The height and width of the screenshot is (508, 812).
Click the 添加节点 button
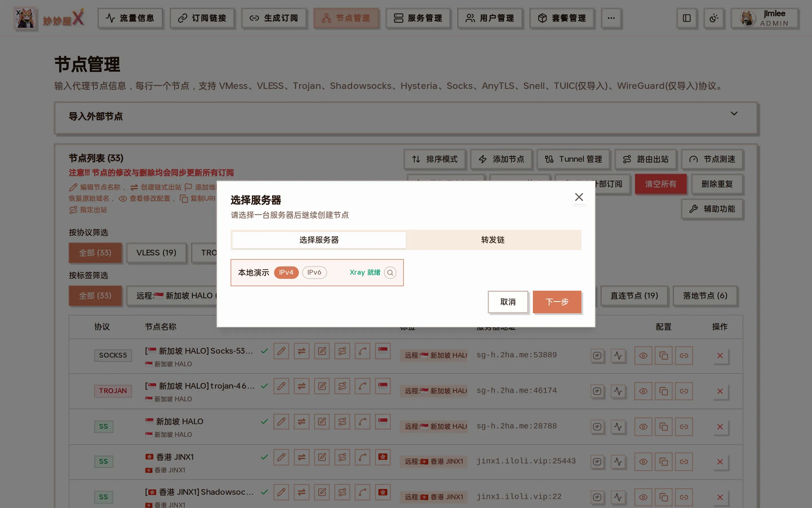[x=501, y=159]
